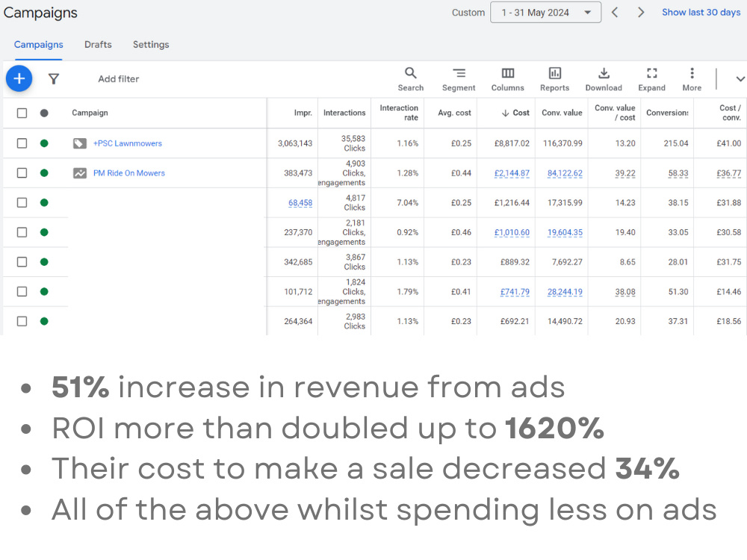Sort by the Impr. column header
Image resolution: width=747 pixels, height=560 pixels.
click(x=303, y=113)
